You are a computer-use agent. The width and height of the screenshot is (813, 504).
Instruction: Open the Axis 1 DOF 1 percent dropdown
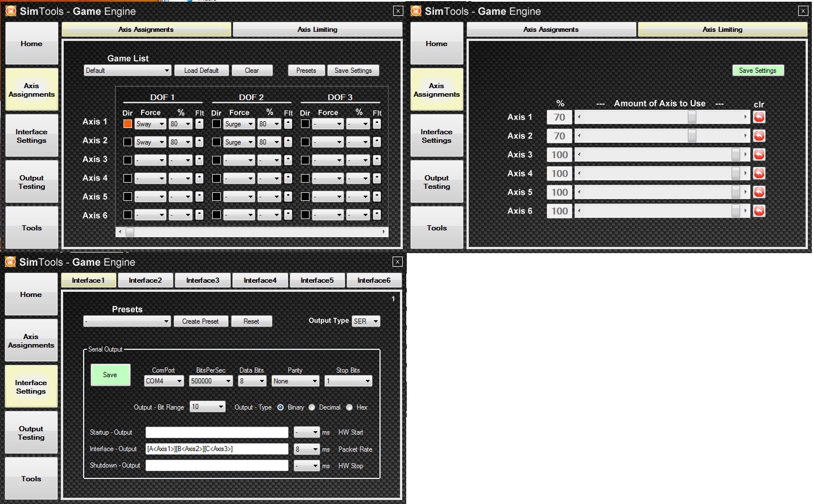pyautogui.click(x=180, y=123)
